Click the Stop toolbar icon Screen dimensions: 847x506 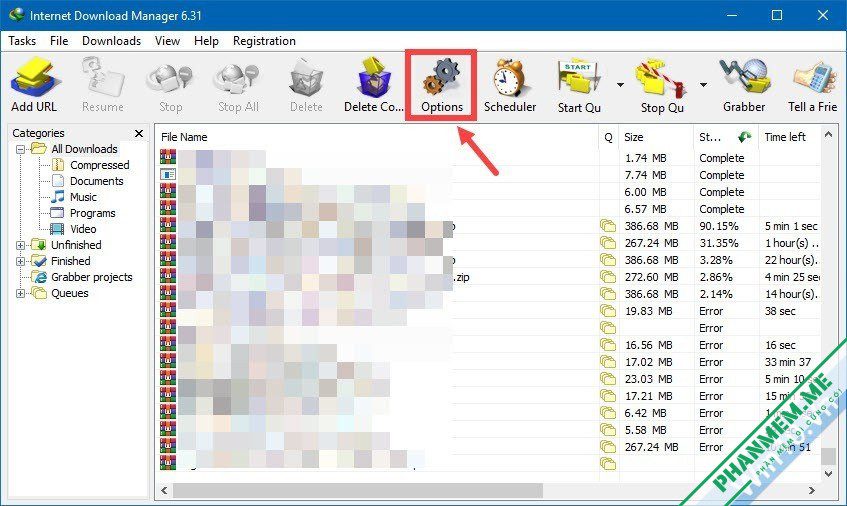170,79
